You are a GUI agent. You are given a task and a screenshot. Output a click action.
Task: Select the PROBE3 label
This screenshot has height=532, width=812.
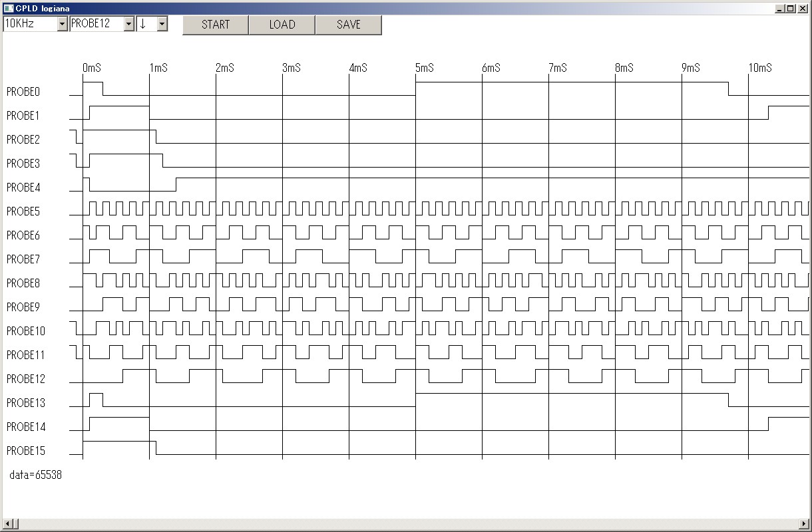(23, 164)
